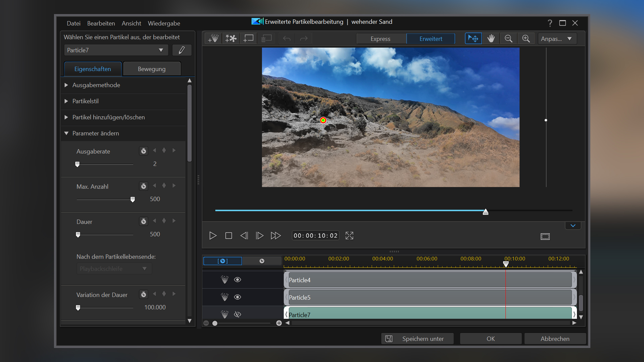Click the fullscreen preview icon next to timecode
This screenshot has height=362, width=644.
click(x=350, y=236)
